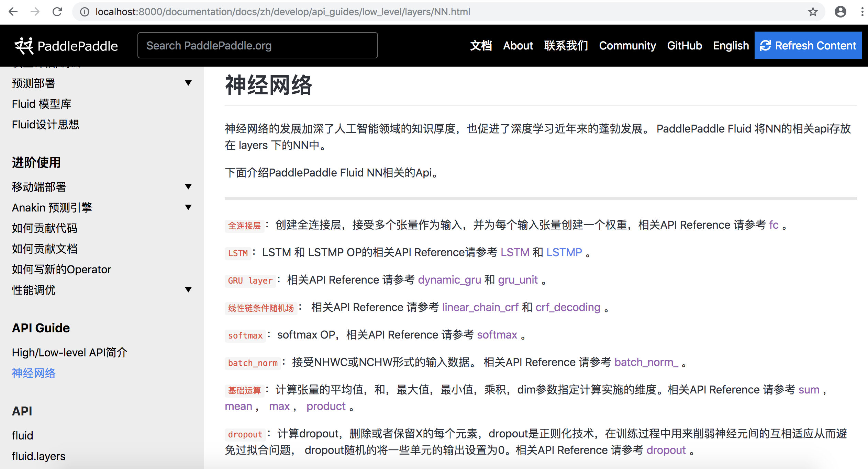Click the browser back arrow
868x469 pixels.
point(13,12)
